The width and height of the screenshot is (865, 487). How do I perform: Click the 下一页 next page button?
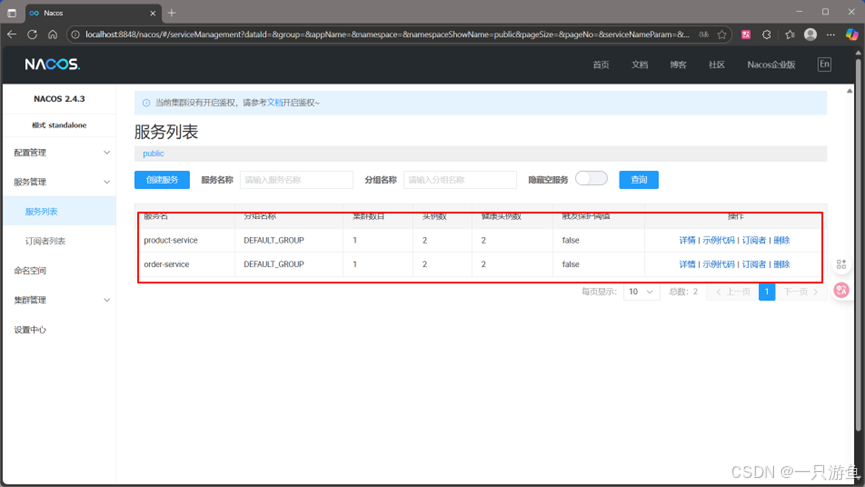801,291
